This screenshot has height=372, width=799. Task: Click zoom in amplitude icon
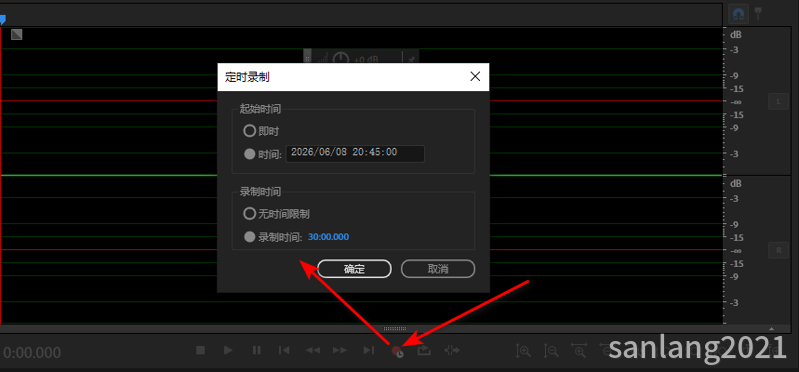(x=523, y=350)
